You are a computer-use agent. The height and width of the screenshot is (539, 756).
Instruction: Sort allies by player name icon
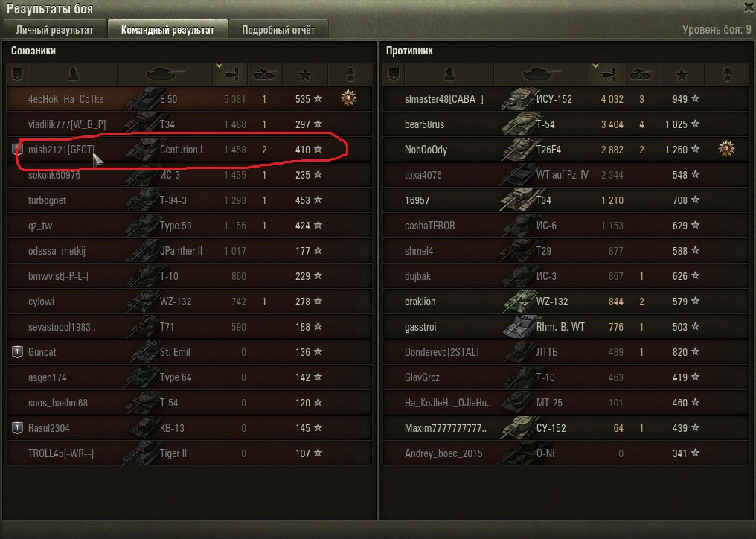pyautogui.click(x=73, y=74)
